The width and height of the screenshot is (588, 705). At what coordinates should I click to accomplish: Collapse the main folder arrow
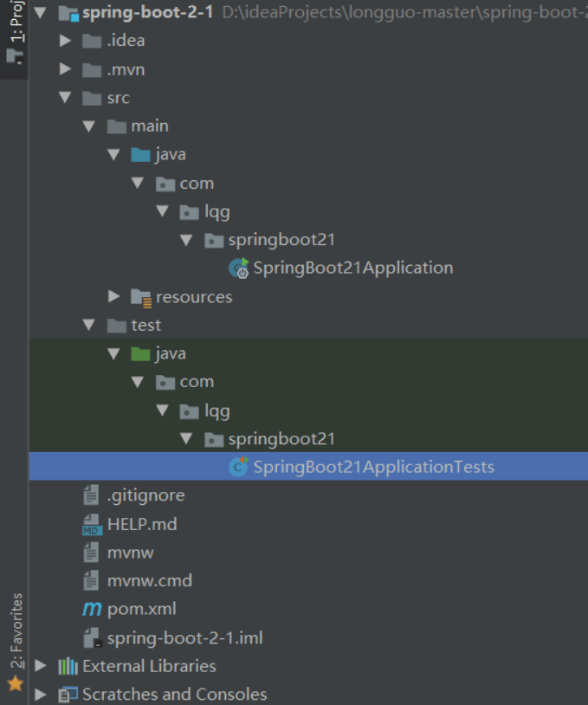click(x=89, y=126)
